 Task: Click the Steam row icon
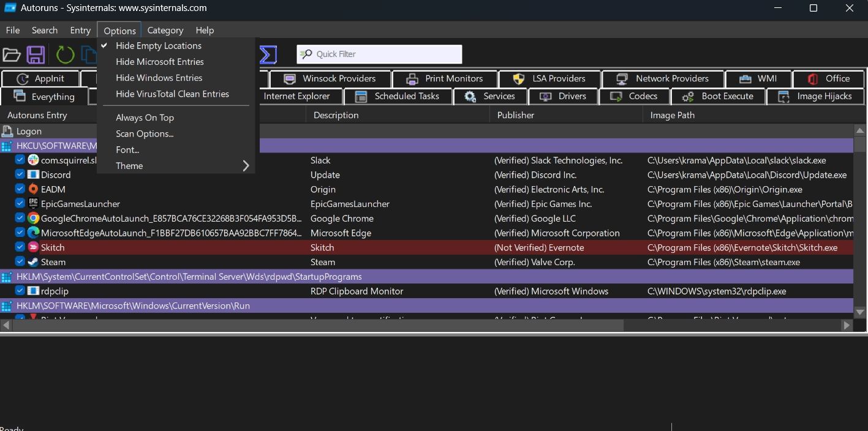(x=33, y=262)
